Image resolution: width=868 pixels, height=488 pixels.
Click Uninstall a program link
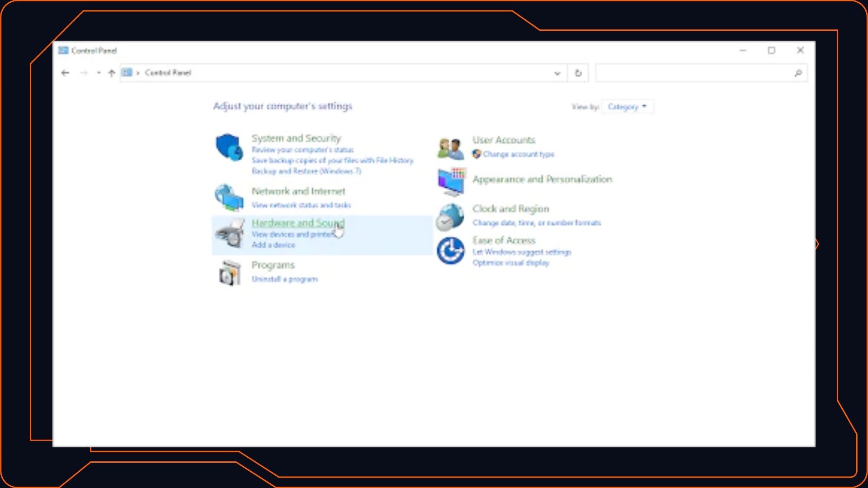click(x=285, y=279)
